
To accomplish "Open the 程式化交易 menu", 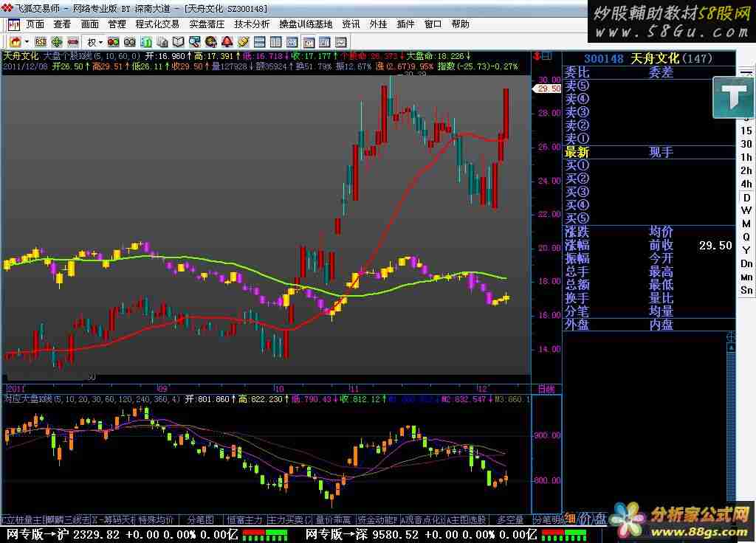I will coord(157,24).
